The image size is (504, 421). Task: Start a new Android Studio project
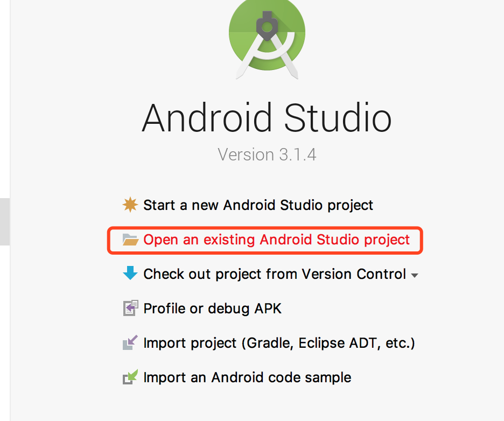pyautogui.click(x=258, y=205)
